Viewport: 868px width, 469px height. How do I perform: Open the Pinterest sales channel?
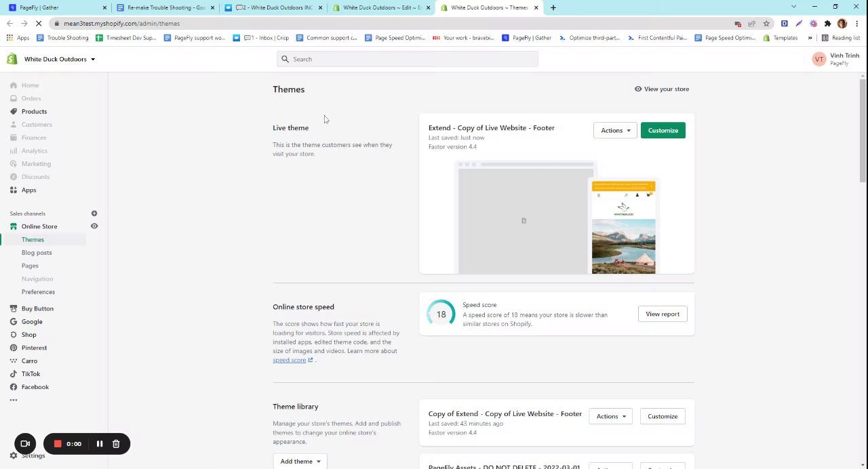(x=34, y=348)
